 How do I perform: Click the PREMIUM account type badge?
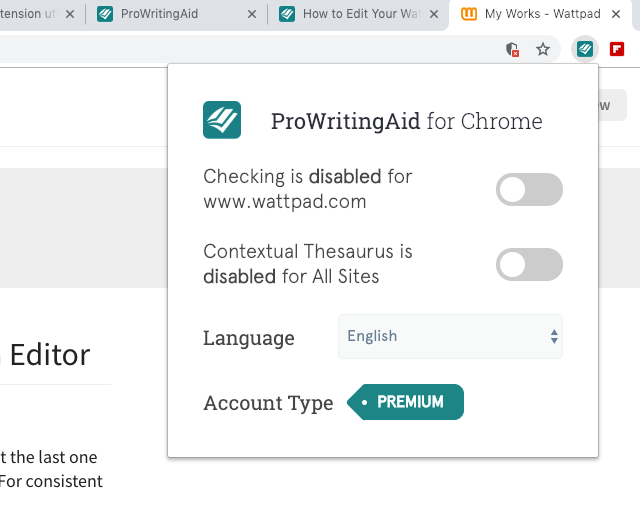pyautogui.click(x=405, y=402)
